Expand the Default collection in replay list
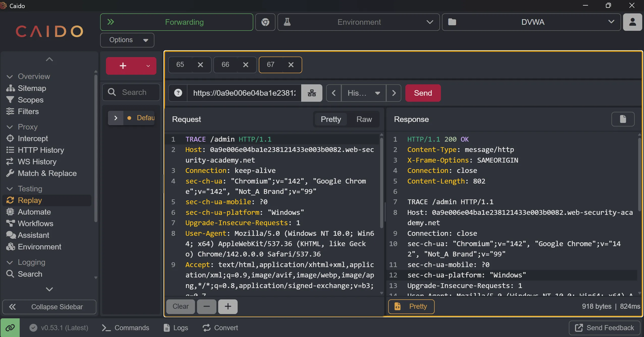 click(116, 118)
